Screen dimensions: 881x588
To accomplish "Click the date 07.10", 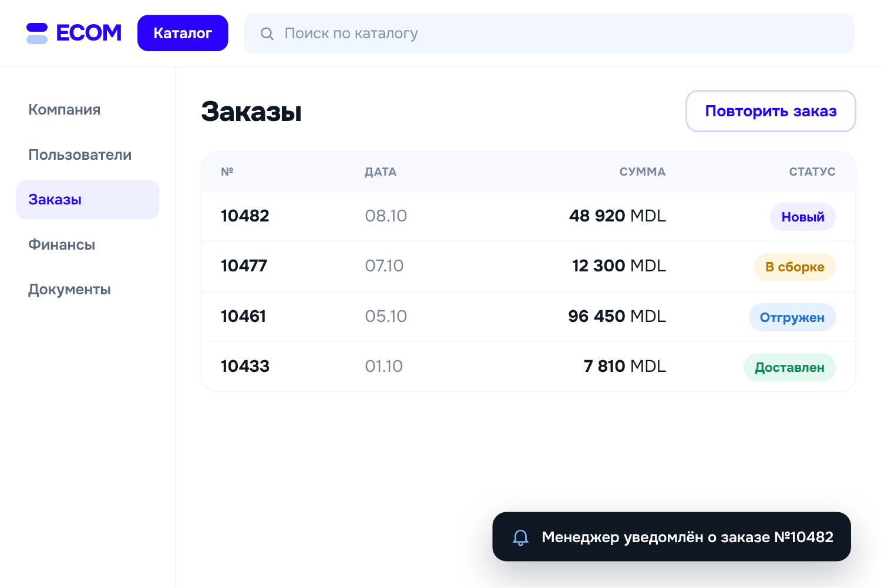I will (384, 266).
